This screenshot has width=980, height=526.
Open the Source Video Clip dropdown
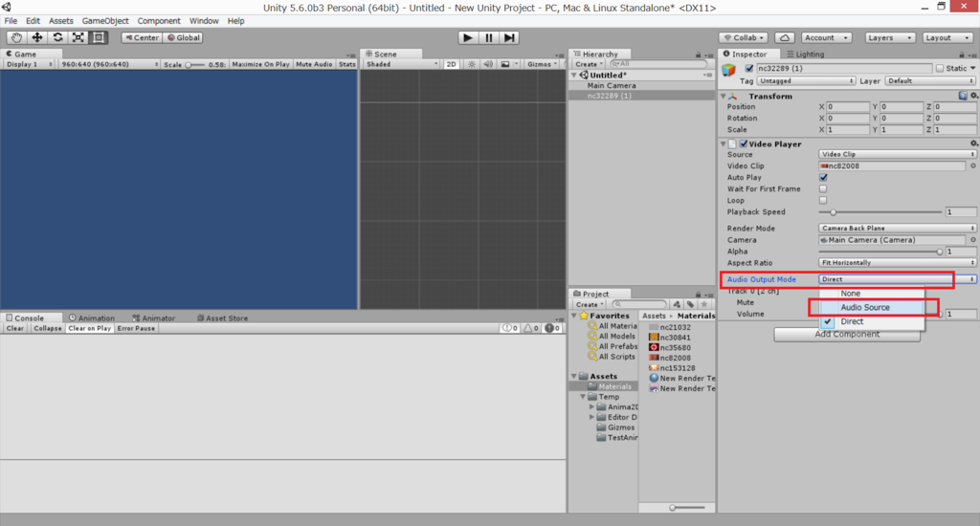tap(898, 154)
